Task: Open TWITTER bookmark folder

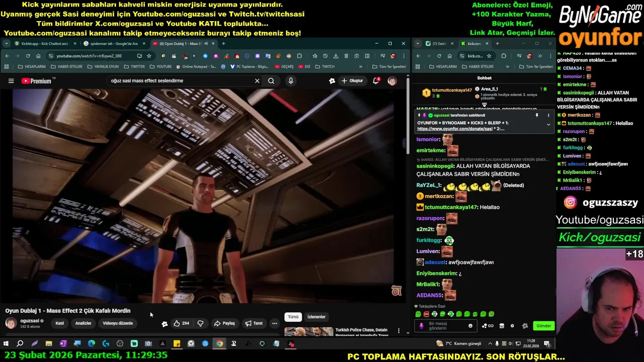Action: pyautogui.click(x=134, y=66)
